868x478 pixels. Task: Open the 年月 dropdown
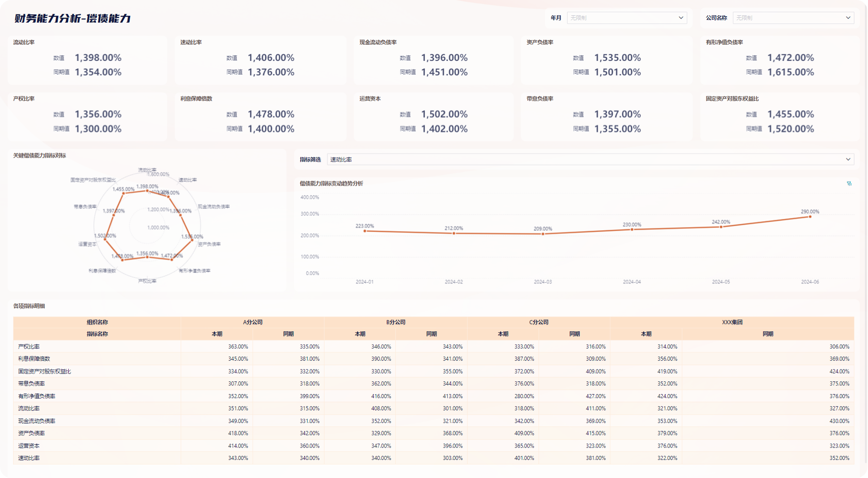pyautogui.click(x=626, y=18)
